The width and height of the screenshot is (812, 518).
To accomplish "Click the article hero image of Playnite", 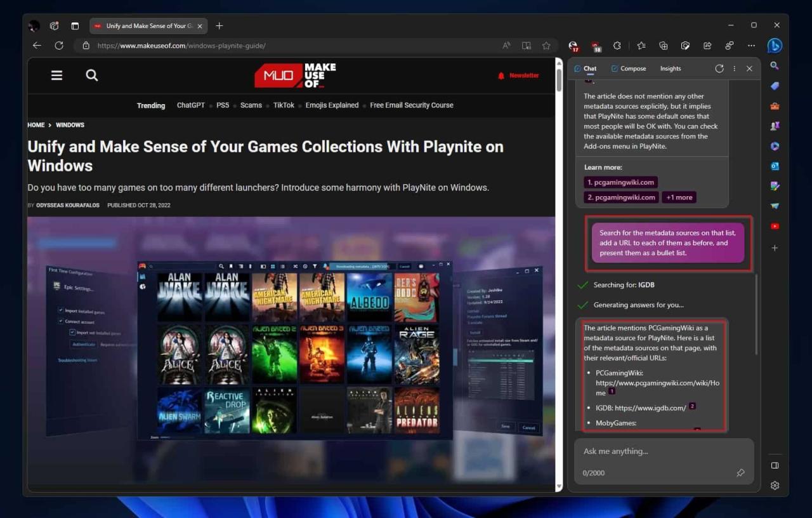I will coord(291,352).
